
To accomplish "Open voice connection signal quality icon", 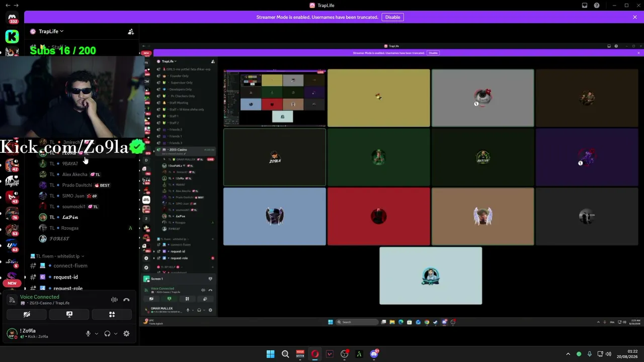I will point(12,300).
